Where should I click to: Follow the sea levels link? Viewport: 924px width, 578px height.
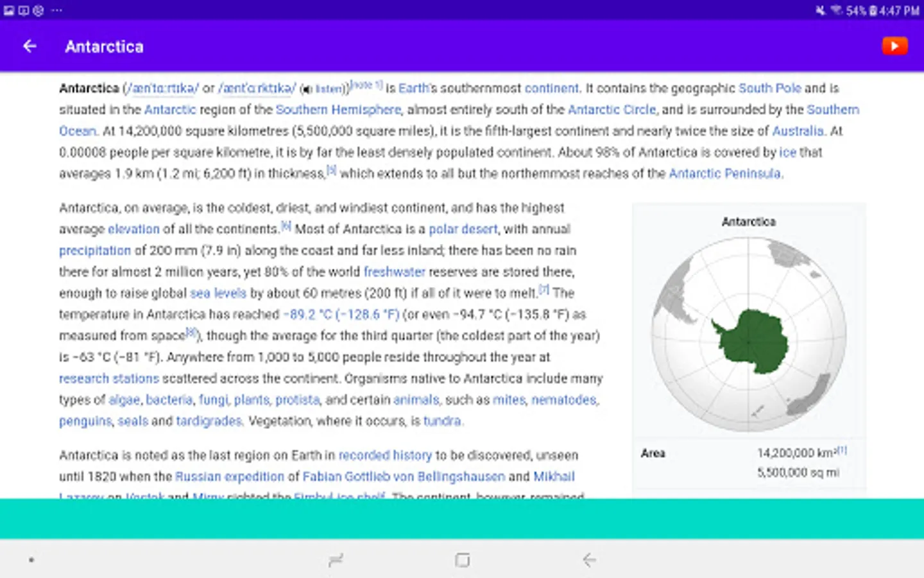click(218, 293)
